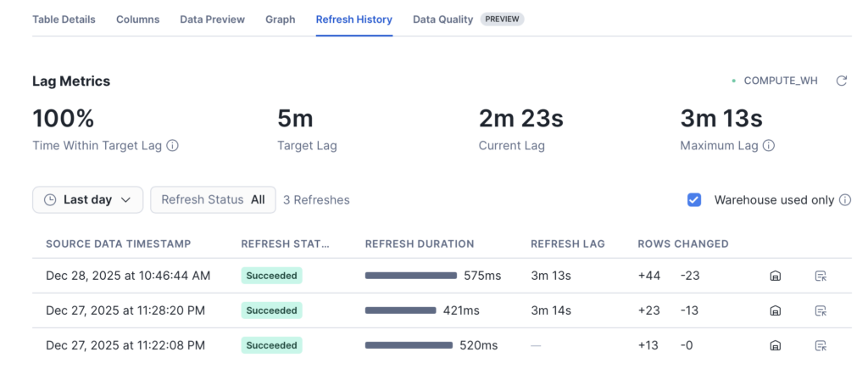
Task: Open the Refresh Status All filter
Action: [x=213, y=200]
